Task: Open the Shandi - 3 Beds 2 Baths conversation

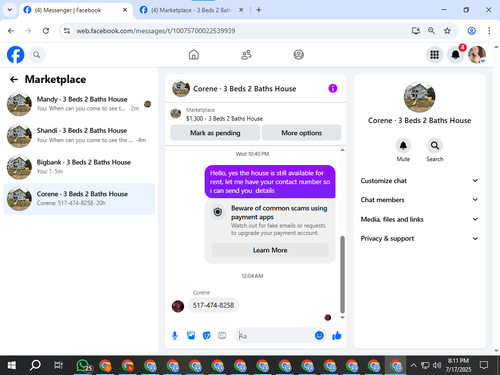Action: [79, 135]
